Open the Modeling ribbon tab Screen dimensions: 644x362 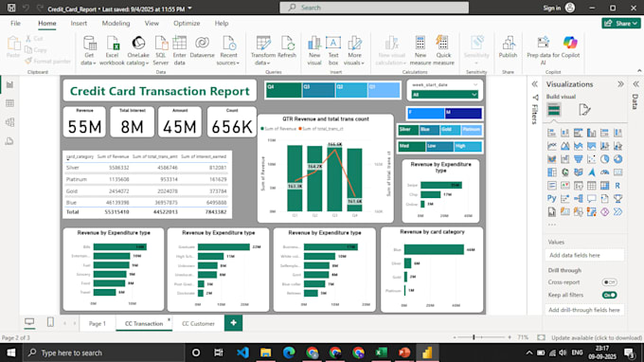(x=116, y=24)
